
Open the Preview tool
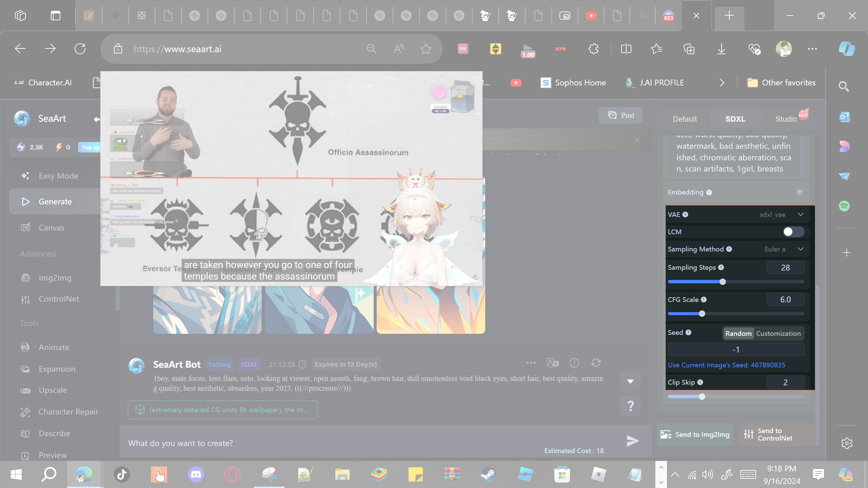(53, 455)
